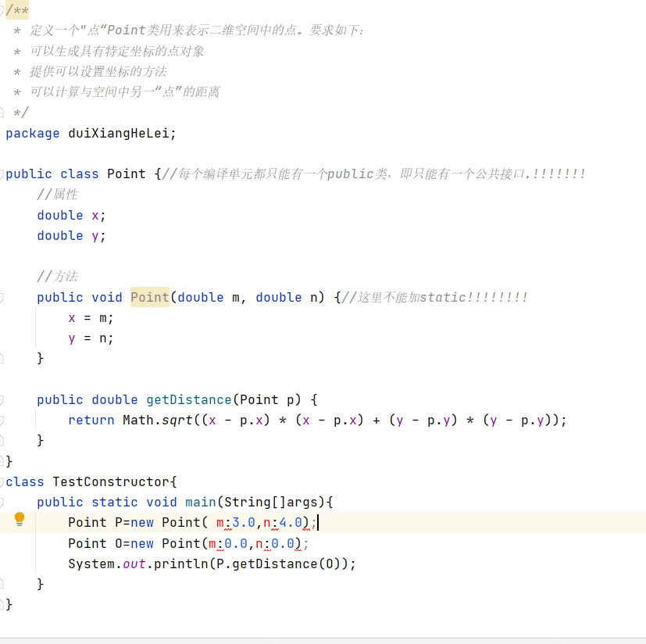Viewport: 646px width, 644px height.
Task: Click the assignment line "y = n;"
Action: (x=91, y=338)
